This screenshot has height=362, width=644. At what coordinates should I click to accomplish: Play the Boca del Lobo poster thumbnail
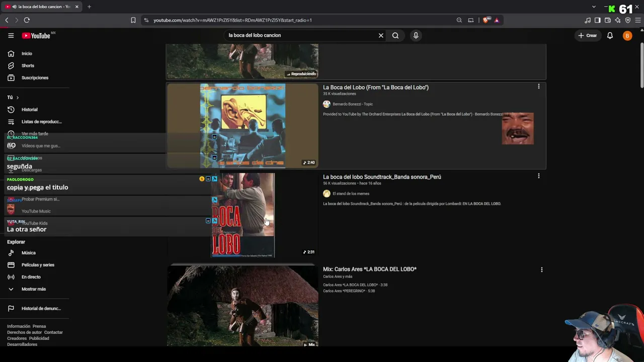click(243, 215)
